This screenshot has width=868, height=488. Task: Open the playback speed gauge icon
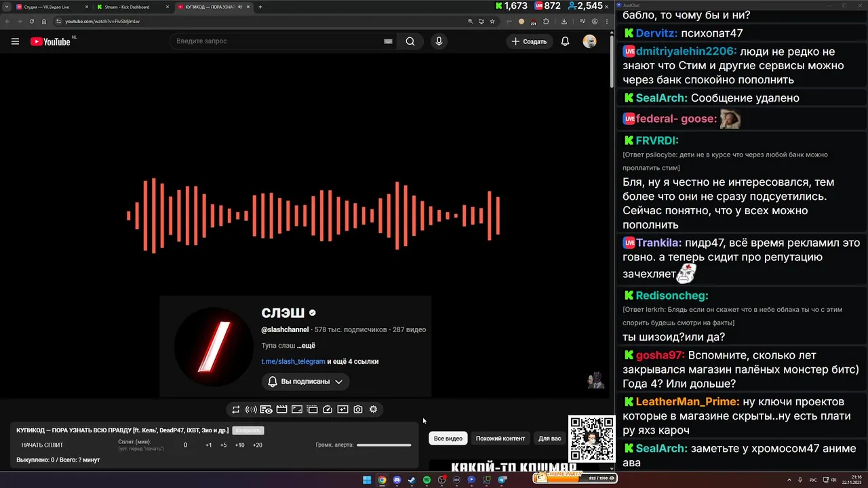point(328,409)
